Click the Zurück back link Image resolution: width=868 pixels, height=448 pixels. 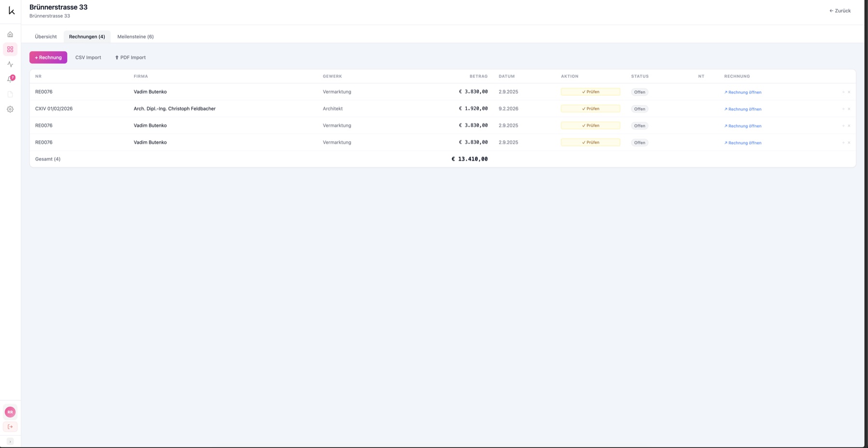840,11
